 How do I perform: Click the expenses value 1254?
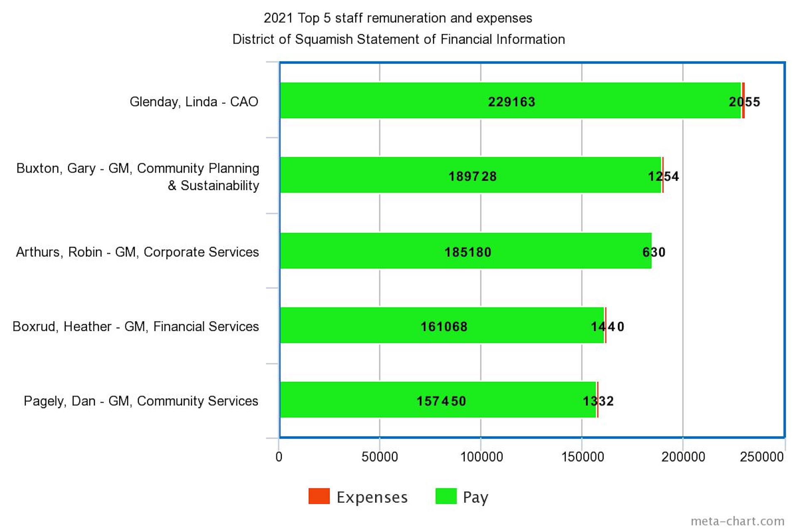pos(663,176)
